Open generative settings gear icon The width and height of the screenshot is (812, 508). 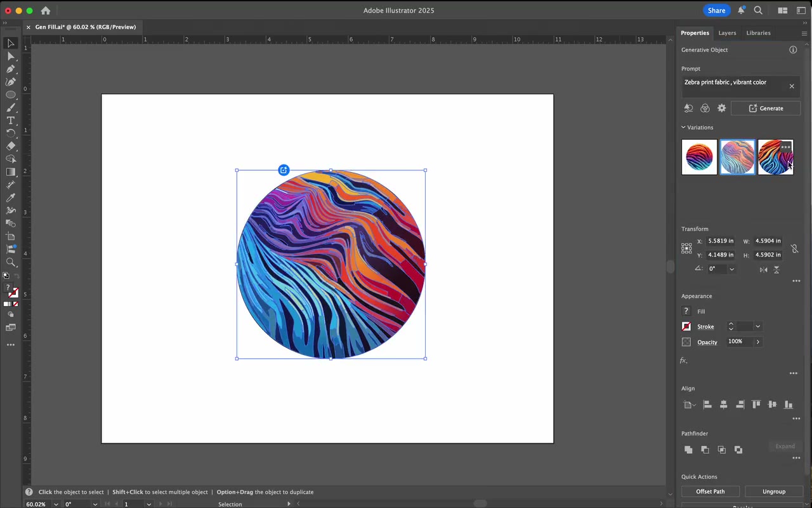(721, 109)
